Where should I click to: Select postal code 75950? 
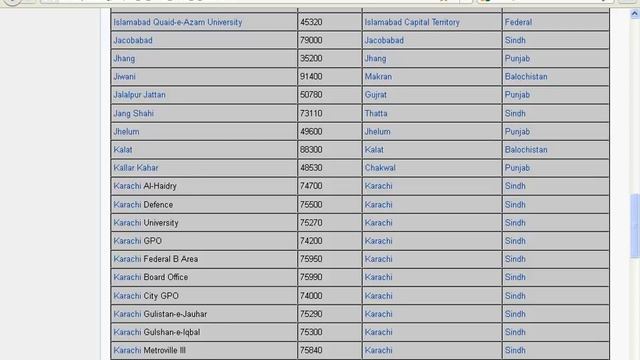[x=311, y=259]
